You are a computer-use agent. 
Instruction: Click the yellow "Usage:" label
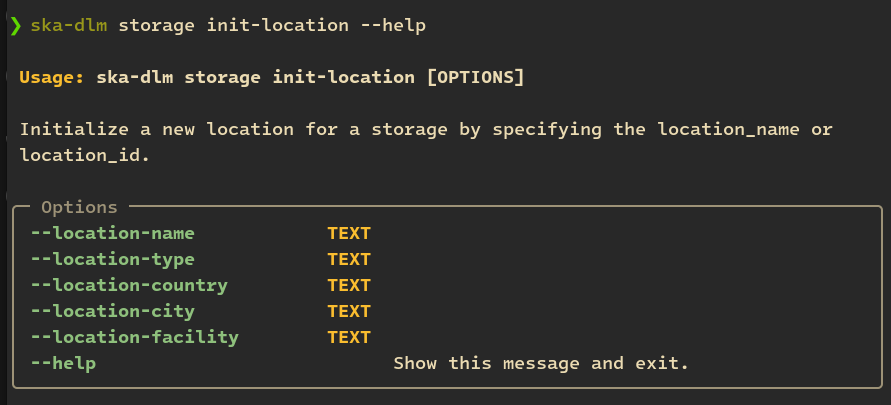point(52,78)
